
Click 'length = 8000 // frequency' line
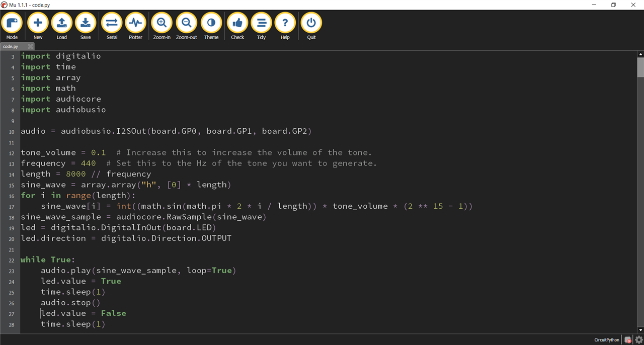pyautogui.click(x=86, y=174)
